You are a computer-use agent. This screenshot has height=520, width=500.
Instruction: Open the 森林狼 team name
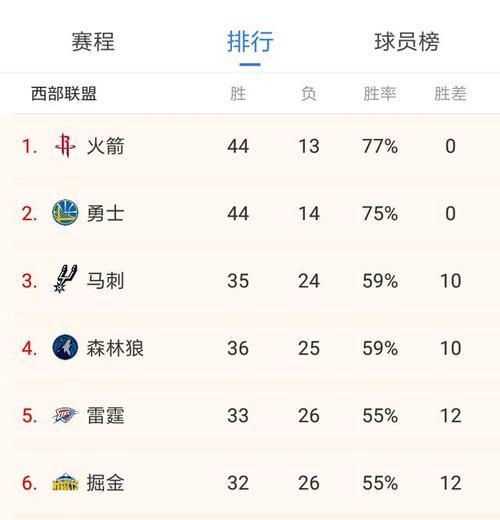point(115,348)
